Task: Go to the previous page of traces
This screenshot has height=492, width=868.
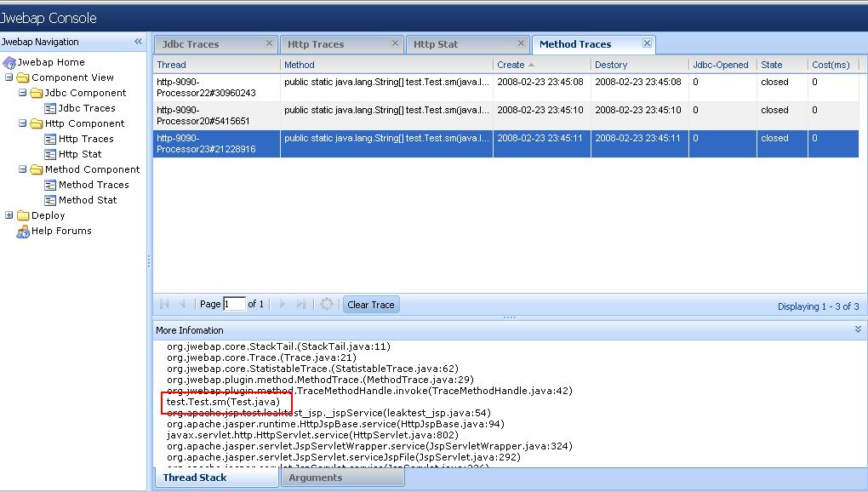Action: (182, 304)
